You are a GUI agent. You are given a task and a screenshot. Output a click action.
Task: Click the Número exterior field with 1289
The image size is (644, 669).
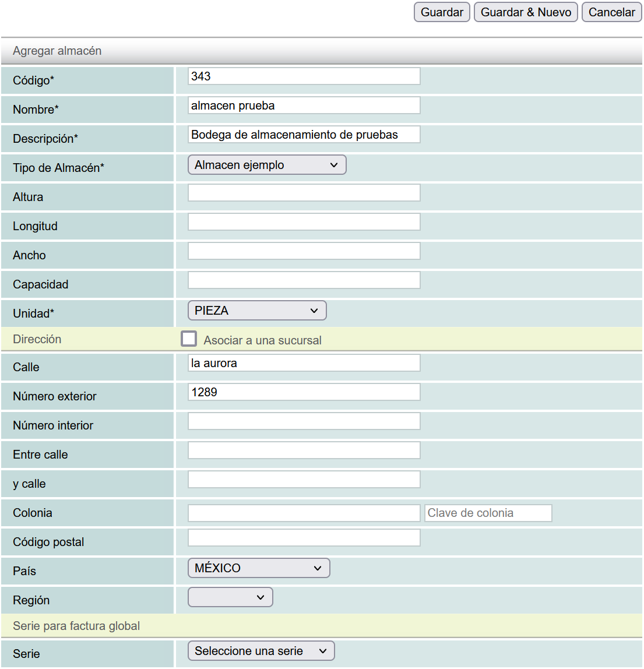(304, 392)
